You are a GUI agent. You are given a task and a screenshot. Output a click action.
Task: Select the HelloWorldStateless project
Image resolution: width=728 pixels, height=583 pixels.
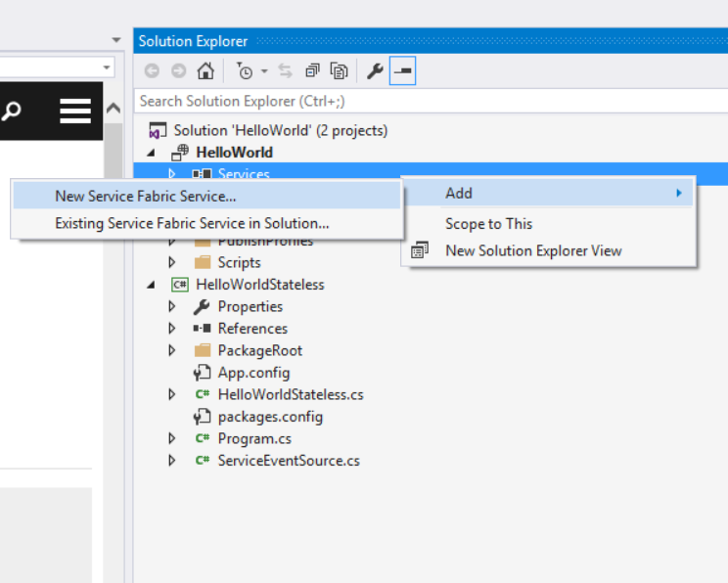coord(260,285)
